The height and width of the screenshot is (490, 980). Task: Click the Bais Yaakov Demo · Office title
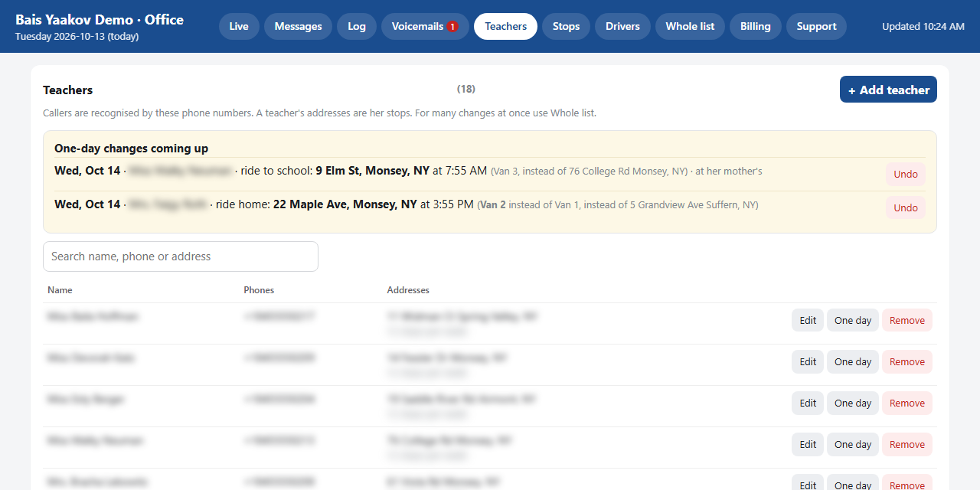(x=100, y=19)
